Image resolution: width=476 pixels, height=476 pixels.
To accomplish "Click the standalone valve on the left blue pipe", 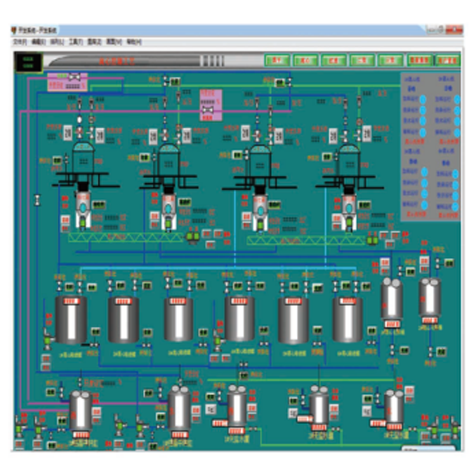I will (37, 200).
